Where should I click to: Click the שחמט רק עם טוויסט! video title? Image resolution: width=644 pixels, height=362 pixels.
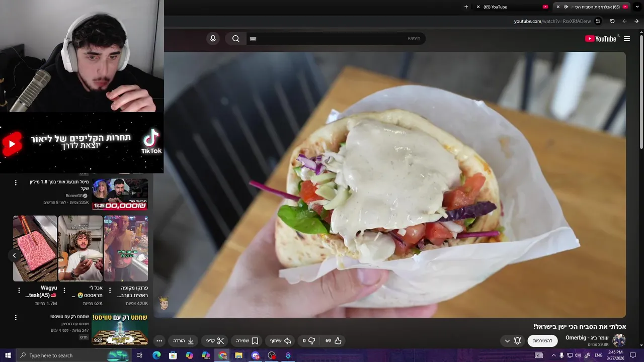(69, 317)
